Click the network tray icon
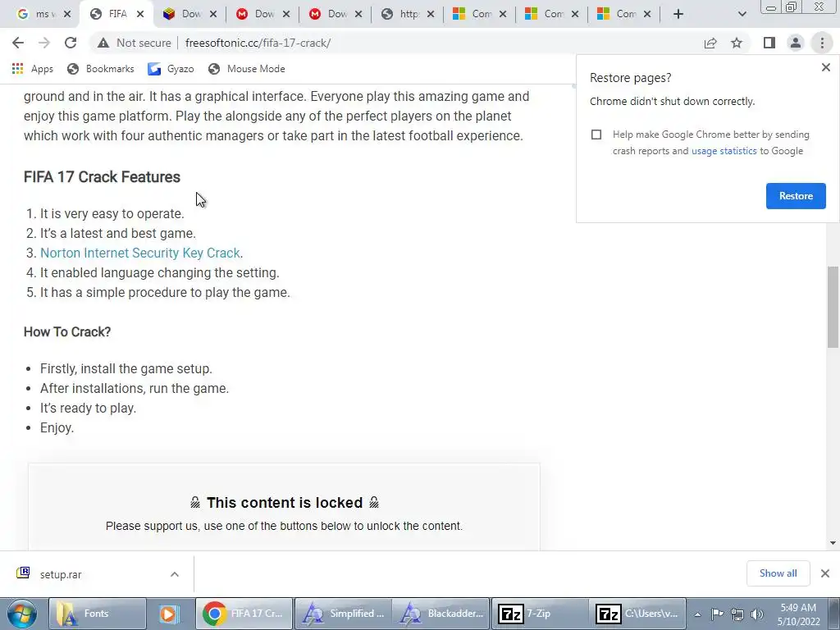The width and height of the screenshot is (840, 630). (x=737, y=614)
